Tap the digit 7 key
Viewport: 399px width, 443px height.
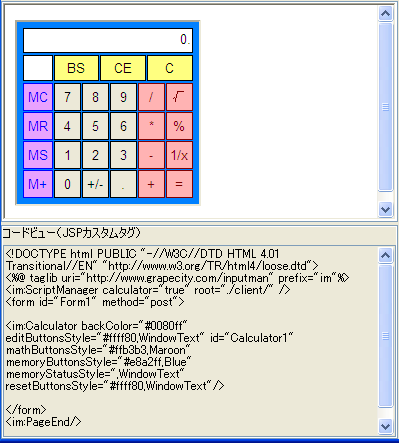[x=67, y=97]
